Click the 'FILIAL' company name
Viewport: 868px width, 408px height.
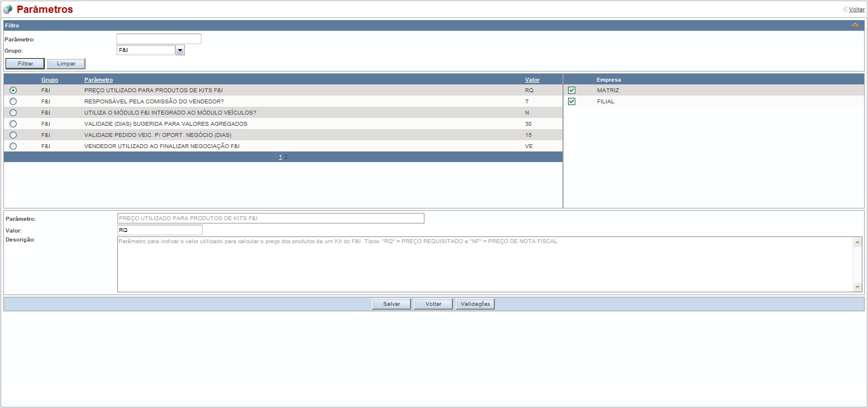pos(605,101)
